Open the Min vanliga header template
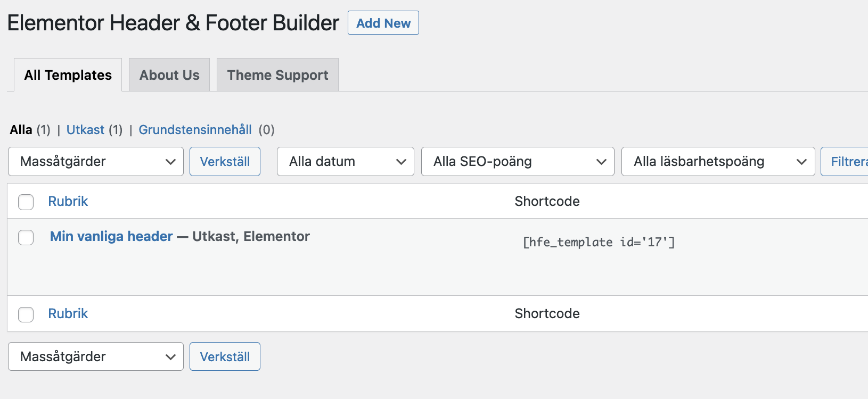The image size is (868, 399). click(x=111, y=236)
